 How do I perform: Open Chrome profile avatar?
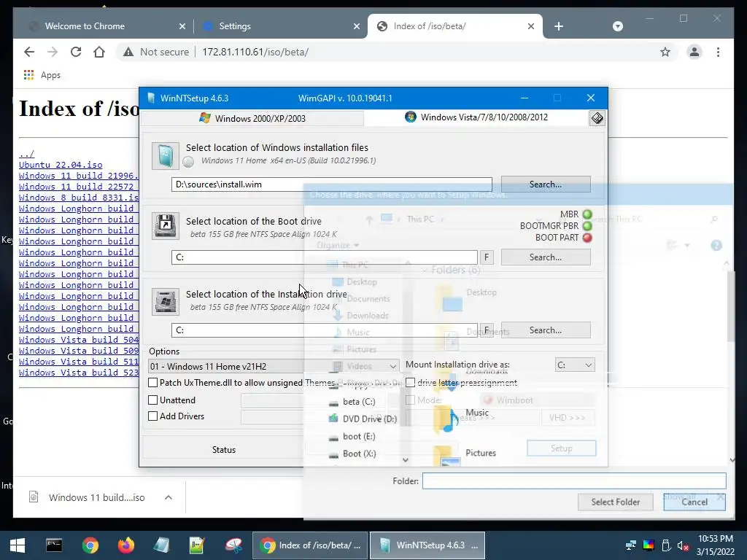pos(694,52)
